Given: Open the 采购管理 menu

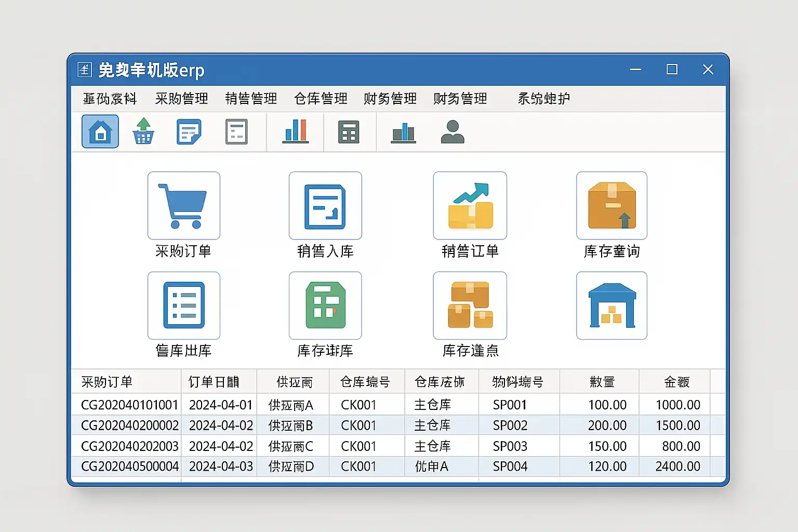Looking at the screenshot, I should coord(181,99).
